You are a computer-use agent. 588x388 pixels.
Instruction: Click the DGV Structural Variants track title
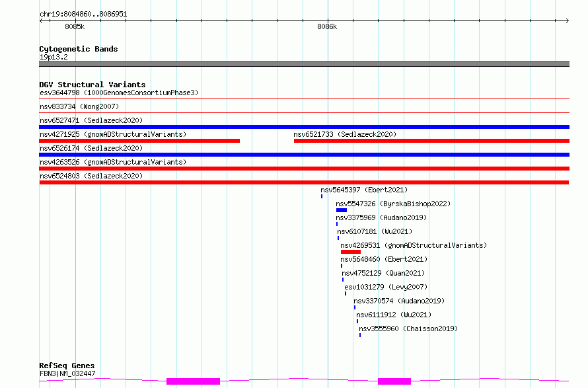[x=92, y=85]
